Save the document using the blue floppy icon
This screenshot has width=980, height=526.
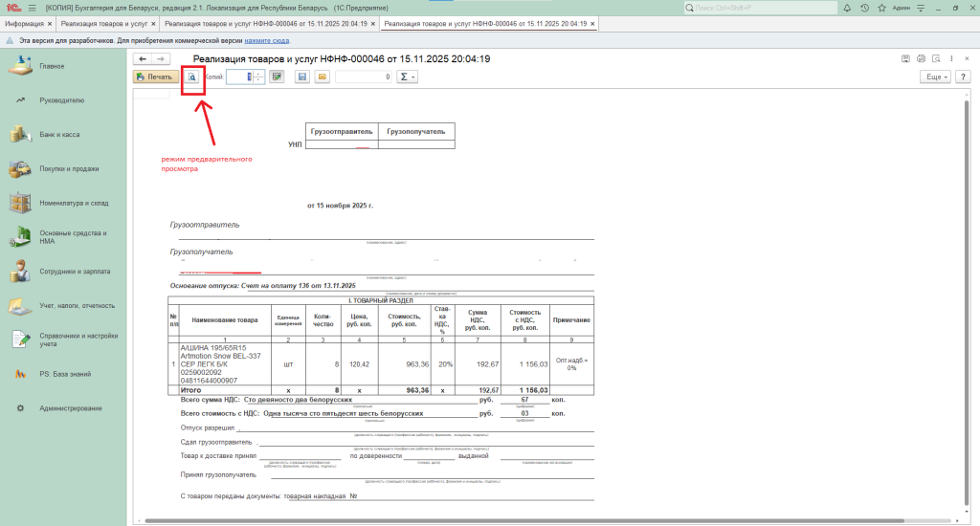click(x=301, y=77)
